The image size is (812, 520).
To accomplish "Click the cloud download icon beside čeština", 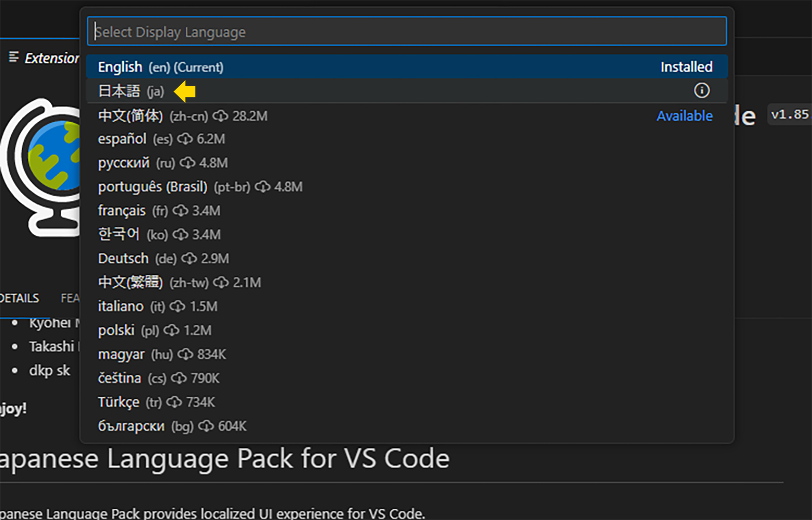I will 179,378.
